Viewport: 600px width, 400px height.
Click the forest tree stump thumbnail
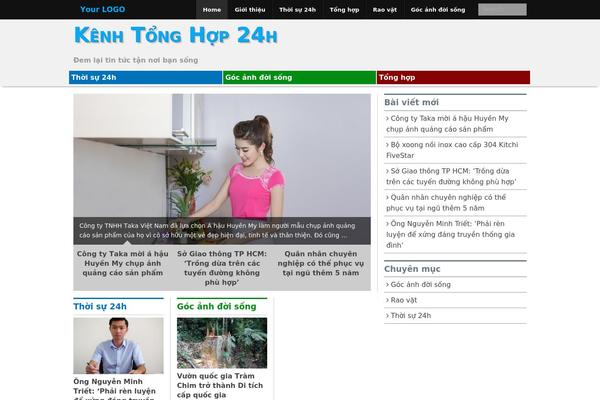click(222, 343)
